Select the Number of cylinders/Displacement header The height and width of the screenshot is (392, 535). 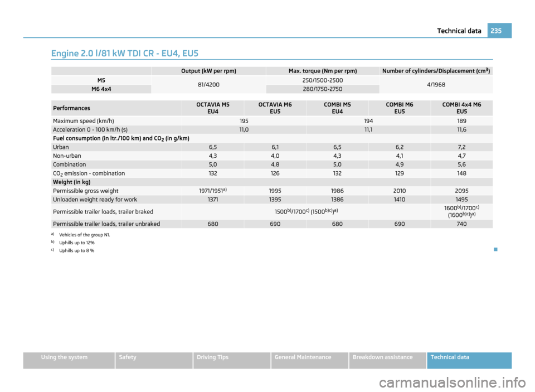(436, 71)
